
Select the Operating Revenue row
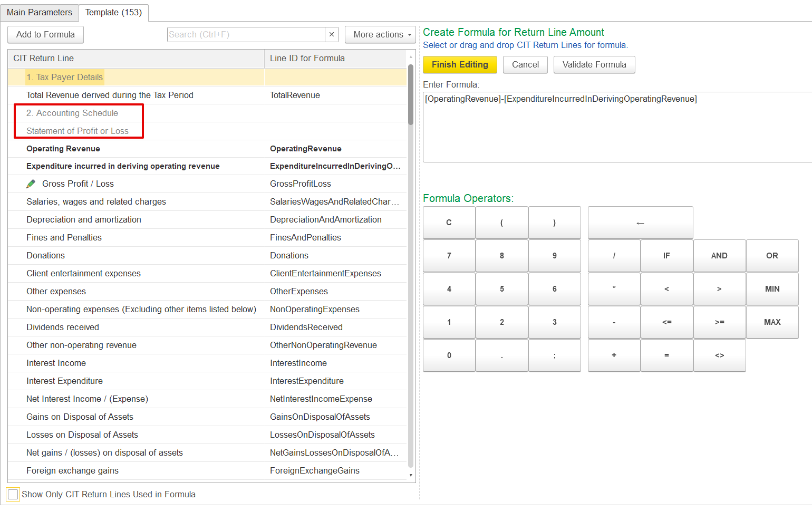coord(207,149)
